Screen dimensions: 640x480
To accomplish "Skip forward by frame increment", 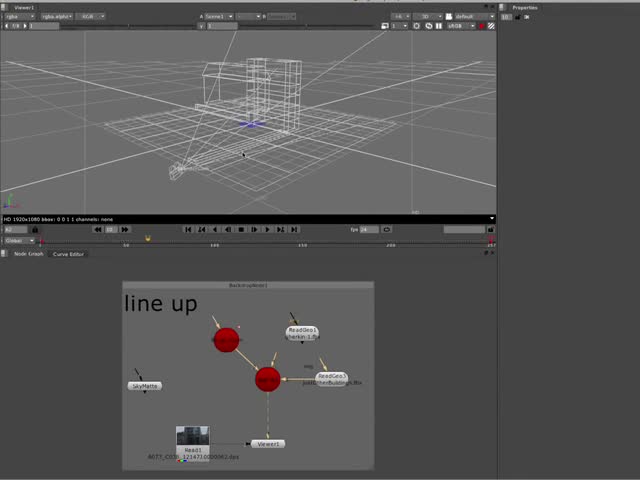I will 125,230.
